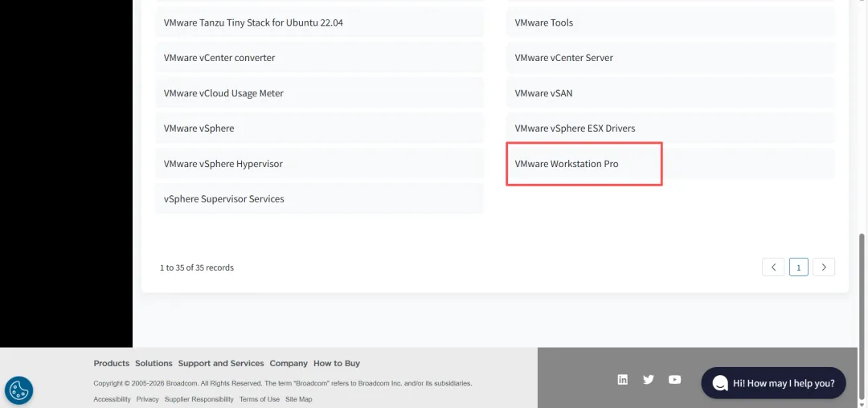The image size is (868, 408).
Task: Open VMware vSphere ESX Drivers
Action: pos(670,129)
